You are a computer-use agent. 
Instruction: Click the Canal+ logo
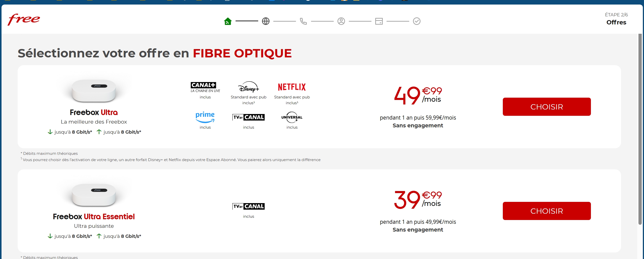pyautogui.click(x=205, y=87)
